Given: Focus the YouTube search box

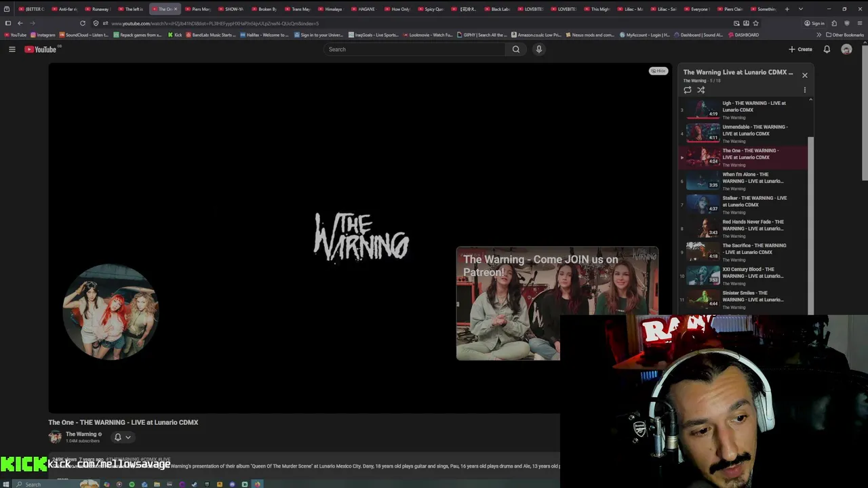Looking at the screenshot, I should (414, 49).
